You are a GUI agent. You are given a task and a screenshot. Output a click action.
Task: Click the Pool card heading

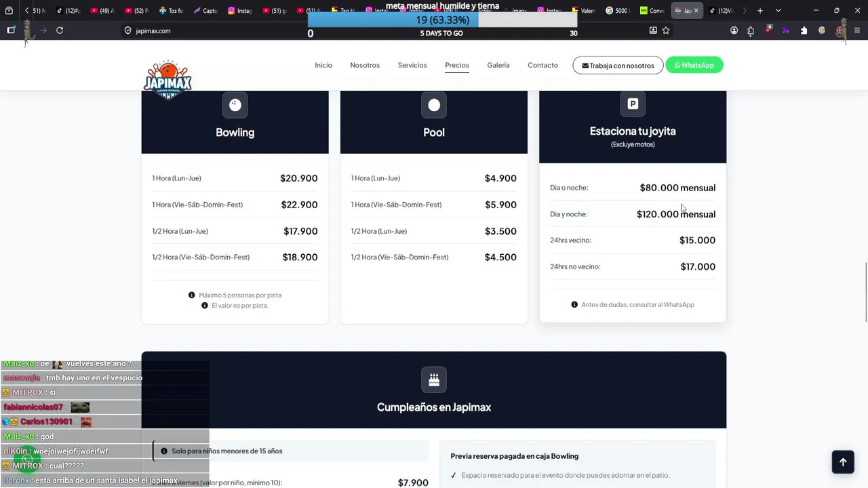click(x=434, y=132)
